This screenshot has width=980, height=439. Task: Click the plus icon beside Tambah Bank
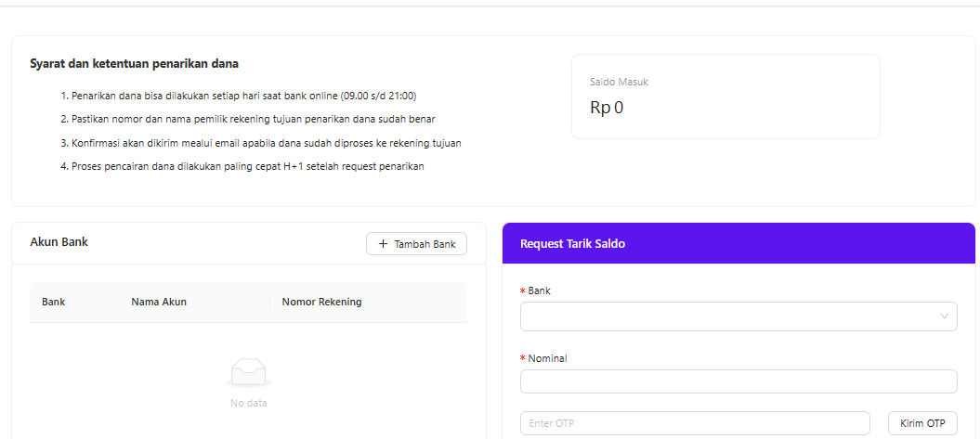pyautogui.click(x=383, y=244)
